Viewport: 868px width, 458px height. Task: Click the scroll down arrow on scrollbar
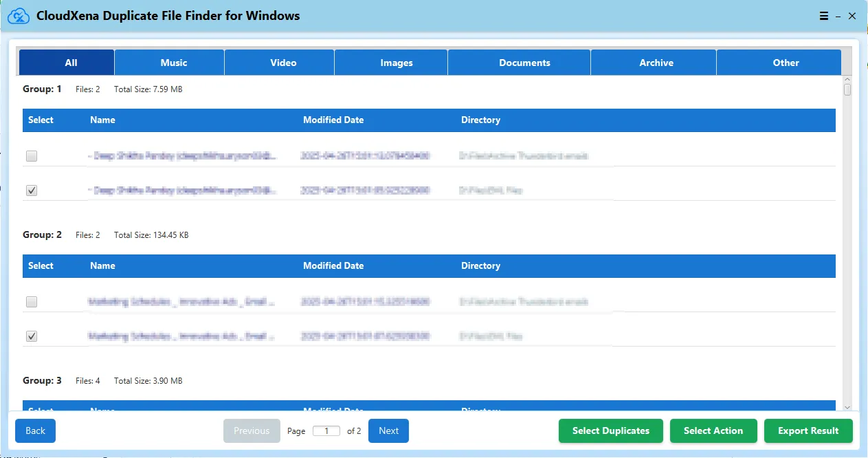(x=847, y=406)
